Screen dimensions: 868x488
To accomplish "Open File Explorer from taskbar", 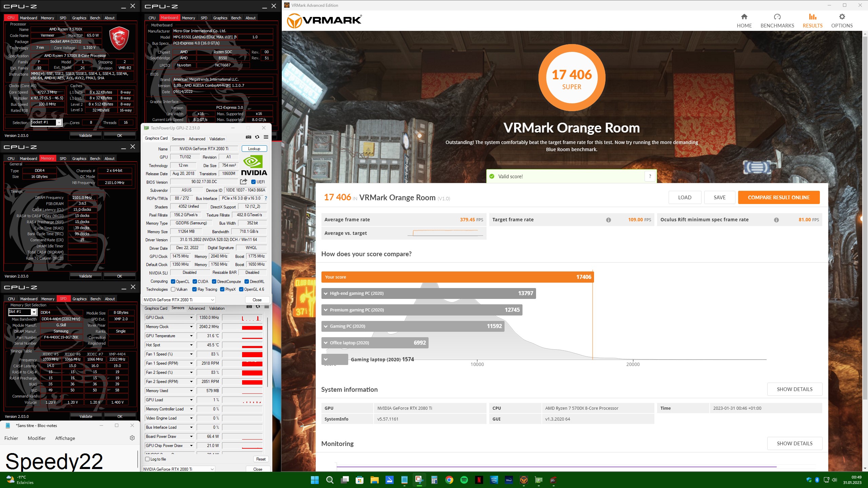I will point(374,480).
